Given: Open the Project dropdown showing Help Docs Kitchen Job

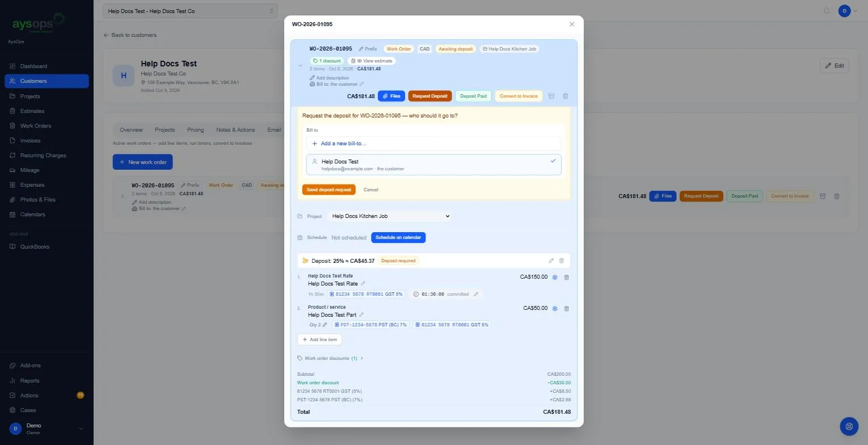Looking at the screenshot, I should (389, 216).
